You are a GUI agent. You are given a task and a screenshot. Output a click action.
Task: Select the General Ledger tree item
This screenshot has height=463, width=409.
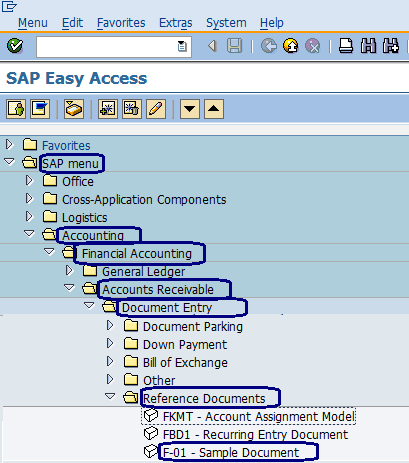click(x=143, y=272)
